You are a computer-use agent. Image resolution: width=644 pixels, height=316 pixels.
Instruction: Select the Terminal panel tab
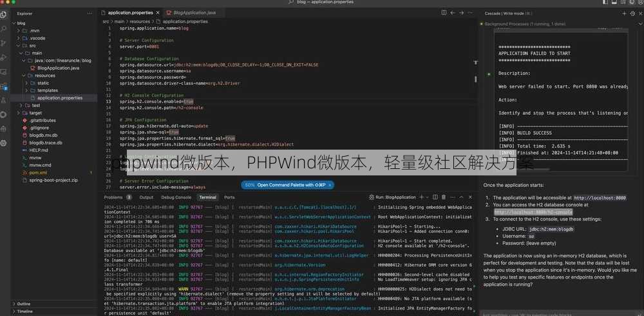tap(207, 197)
